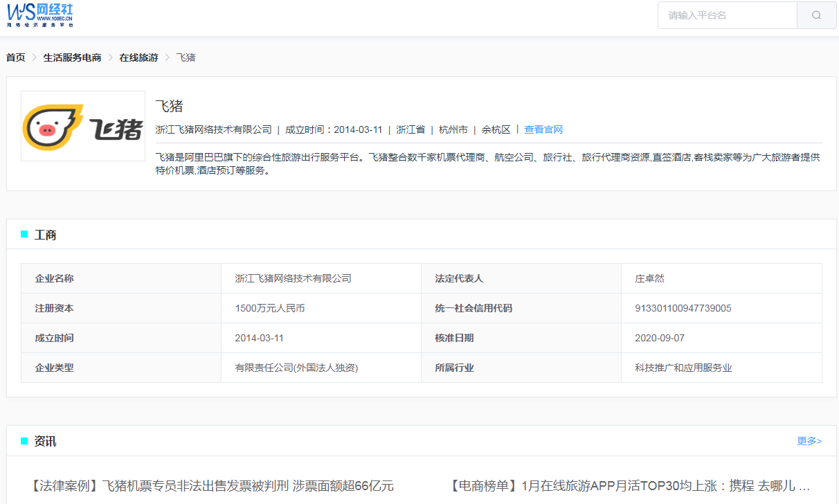Click the Fliggy pig logo image

coord(83,126)
